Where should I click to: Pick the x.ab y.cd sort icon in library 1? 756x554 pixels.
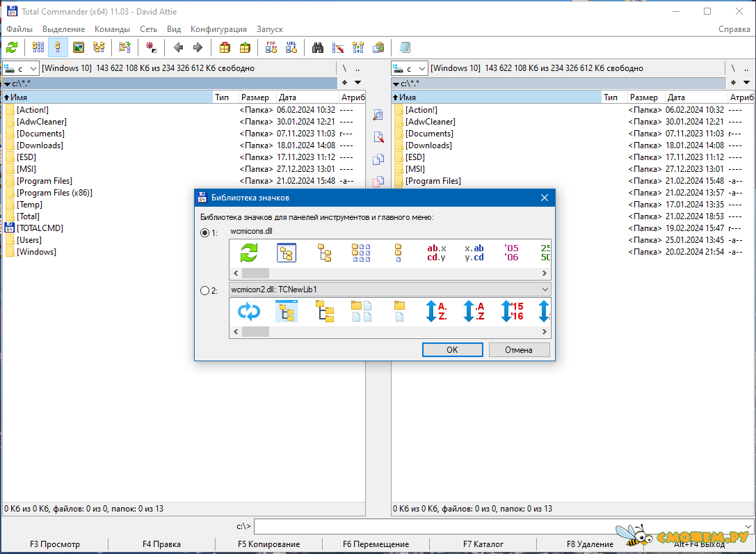(474, 253)
